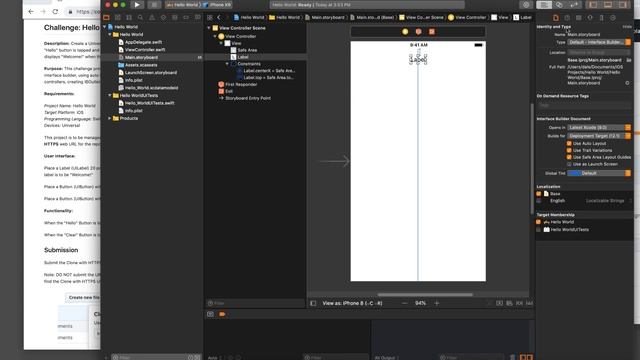This screenshot has height=360, width=640.
Task: Zoom in canvas with plus button
Action: click(x=437, y=303)
